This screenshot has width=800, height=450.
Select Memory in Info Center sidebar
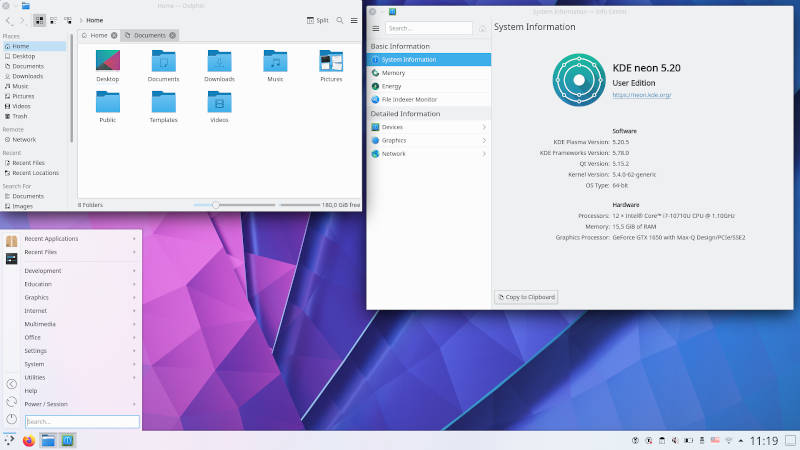tap(429, 73)
